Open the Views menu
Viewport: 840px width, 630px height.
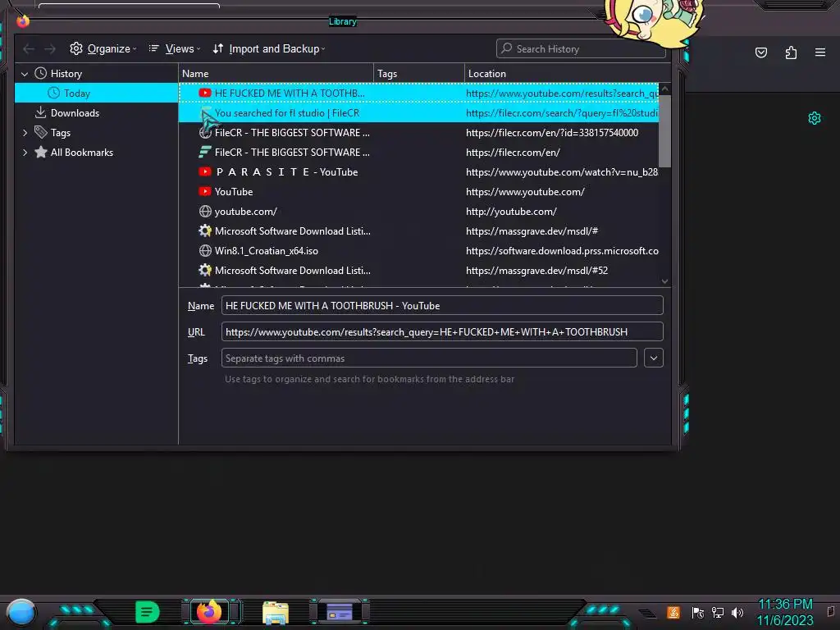tap(174, 48)
